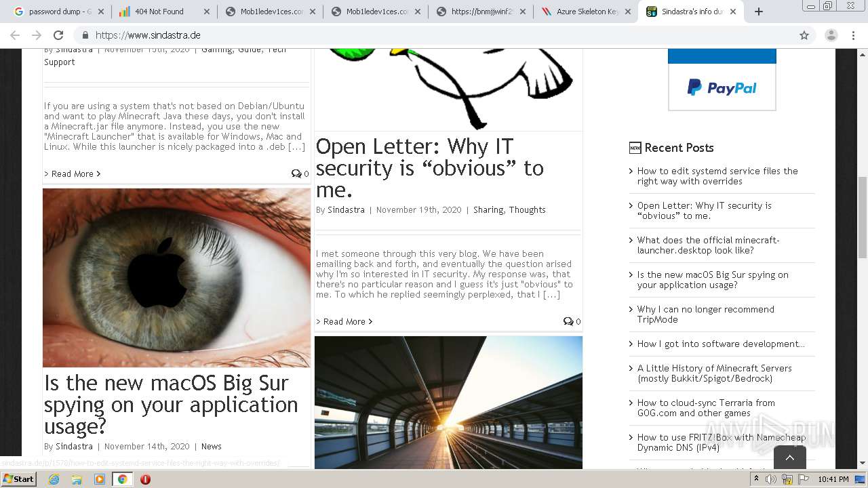Open recent post about systemd service files

pyautogui.click(x=717, y=176)
